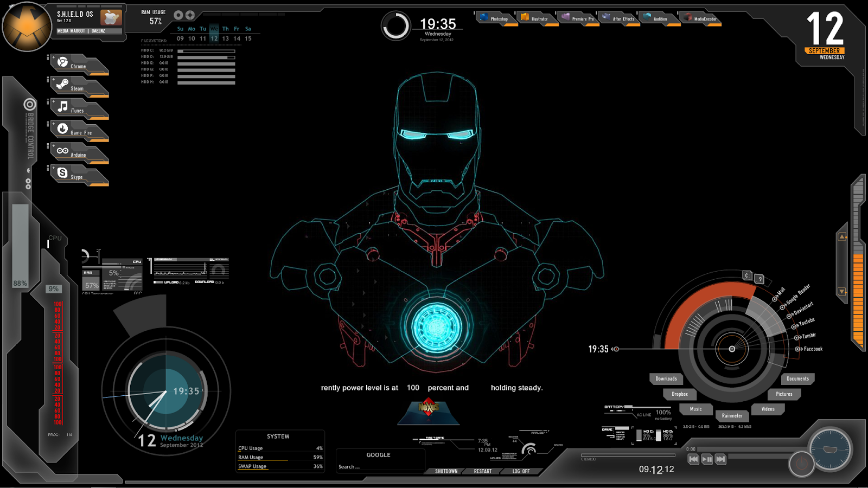Screen dimensions: 868x488
Task: Click the MEDIA MAGGOT | DAELNZ label
Action: click(81, 31)
